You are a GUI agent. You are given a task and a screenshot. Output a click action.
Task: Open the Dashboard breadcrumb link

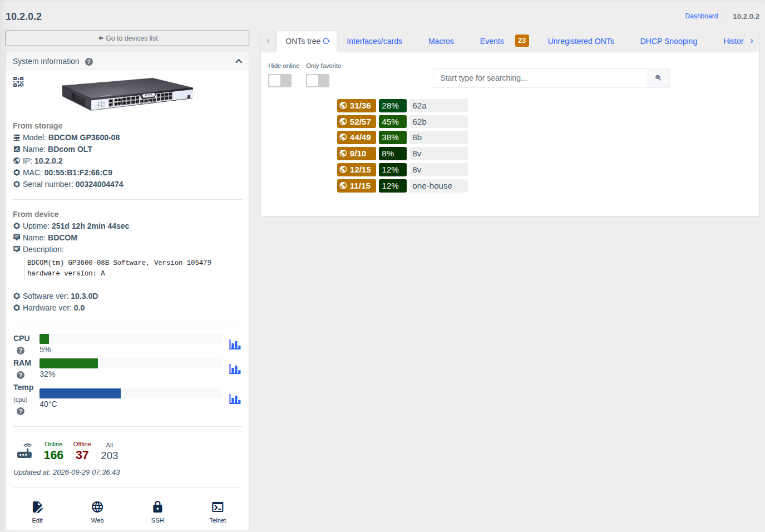(x=701, y=16)
